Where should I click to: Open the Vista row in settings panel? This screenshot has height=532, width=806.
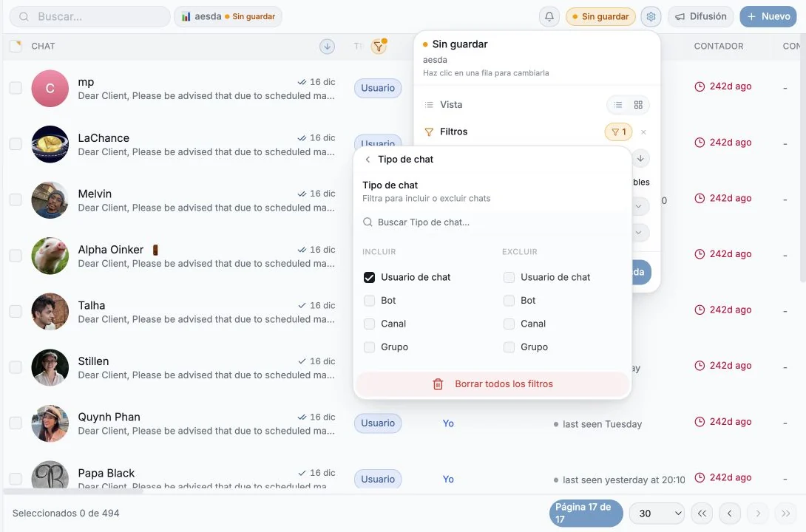click(x=537, y=105)
